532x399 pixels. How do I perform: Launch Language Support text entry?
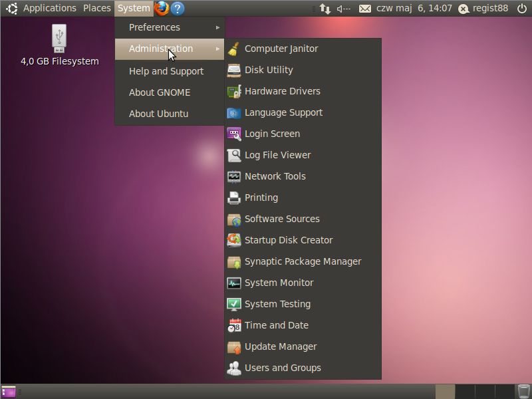point(284,112)
